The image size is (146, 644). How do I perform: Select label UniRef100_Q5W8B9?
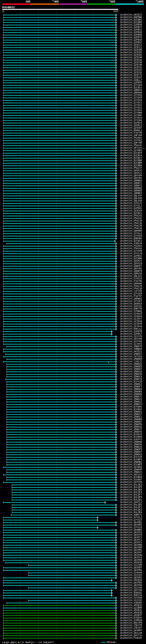pos(131,419)
